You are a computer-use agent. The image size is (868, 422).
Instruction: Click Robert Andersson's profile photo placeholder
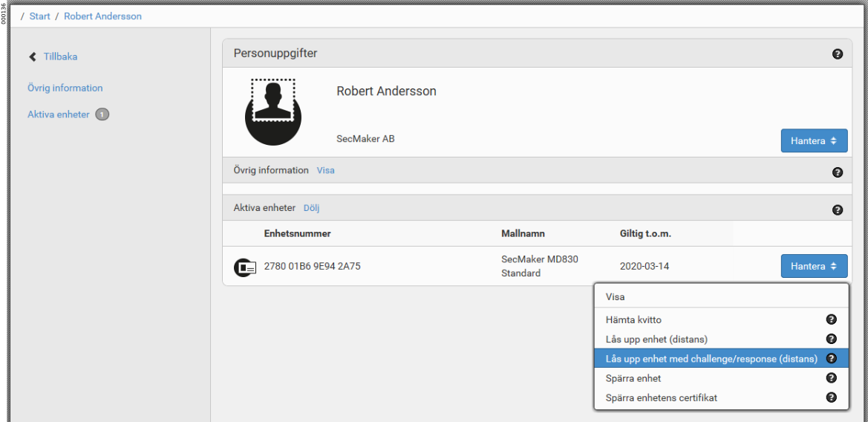273,110
